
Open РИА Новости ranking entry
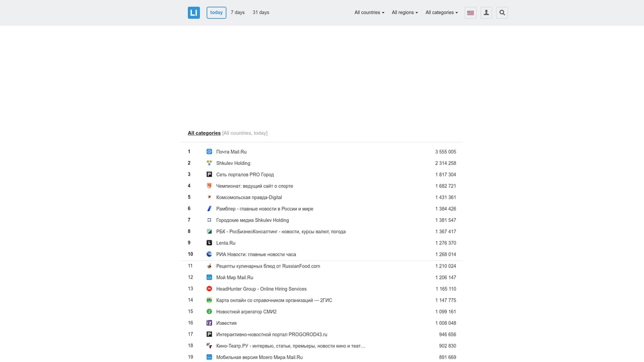coord(256,254)
